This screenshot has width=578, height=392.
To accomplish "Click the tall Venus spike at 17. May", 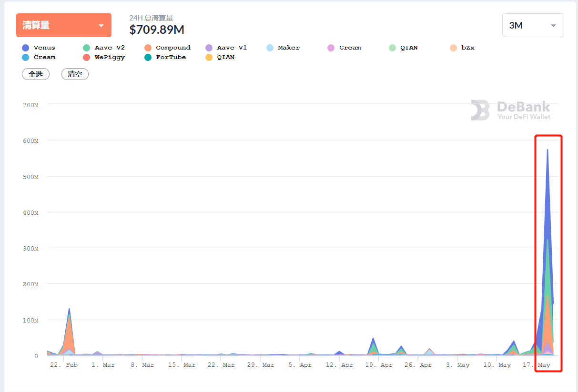I will (x=548, y=191).
